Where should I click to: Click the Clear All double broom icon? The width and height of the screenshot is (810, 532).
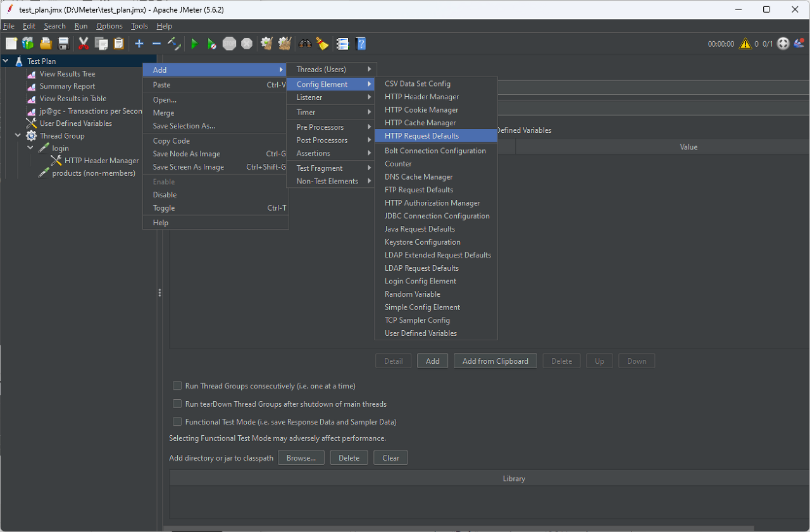point(285,44)
